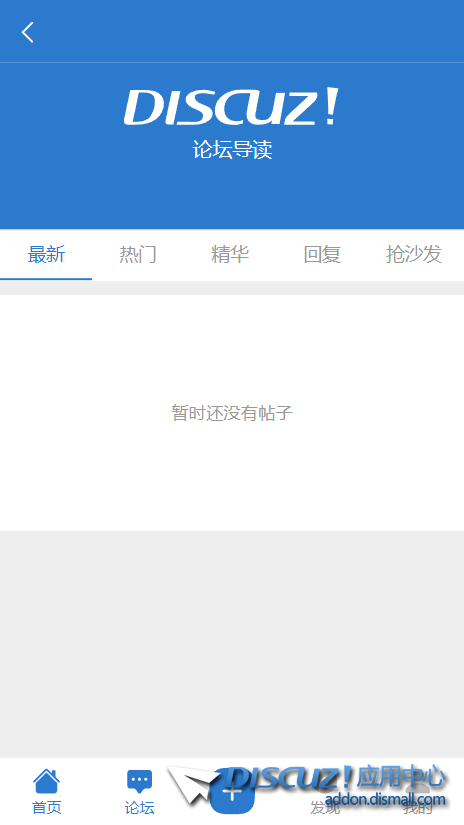The width and height of the screenshot is (464, 825).
Task: Switch to the 最新 tab
Action: 46,255
